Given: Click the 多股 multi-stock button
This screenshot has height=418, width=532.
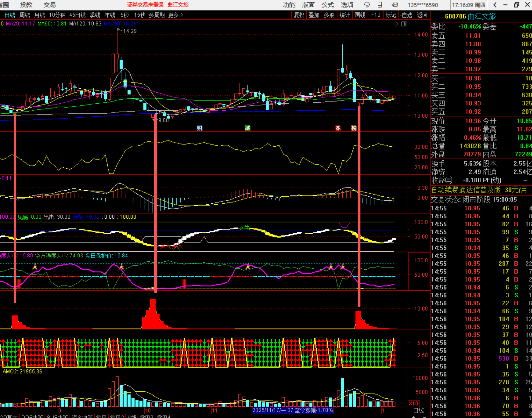Looking at the screenshot, I should (x=329, y=15).
